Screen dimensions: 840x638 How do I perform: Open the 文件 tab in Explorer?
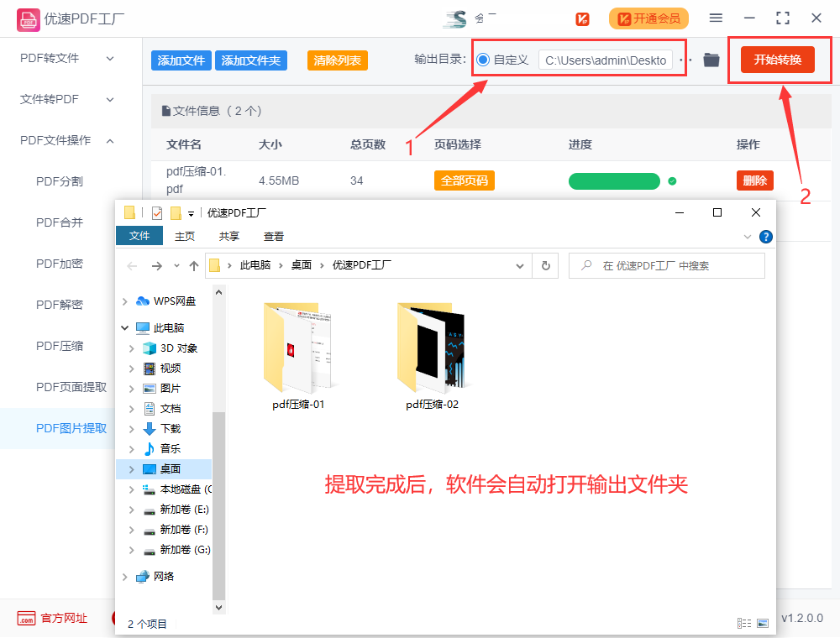(139, 236)
